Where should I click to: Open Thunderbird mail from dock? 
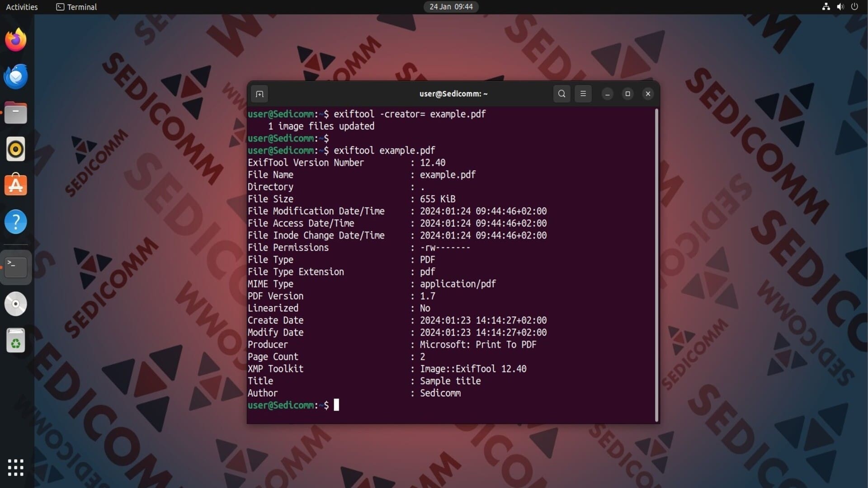(16, 76)
